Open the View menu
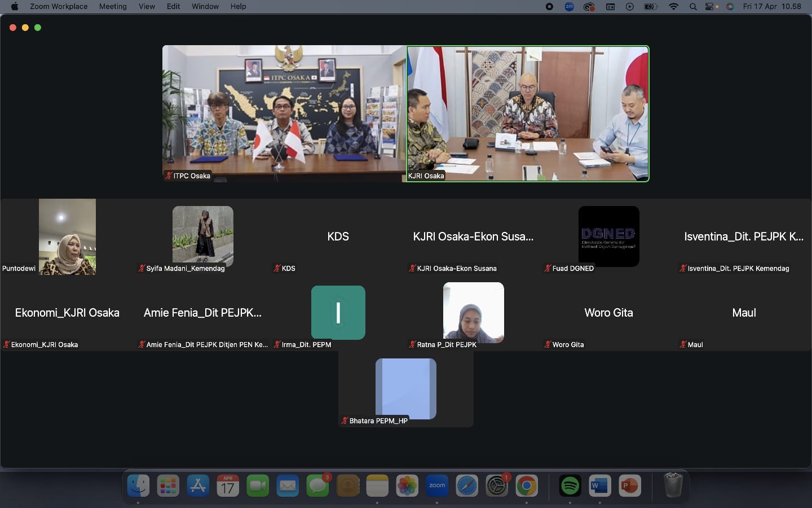This screenshot has width=812, height=508. pos(147,7)
